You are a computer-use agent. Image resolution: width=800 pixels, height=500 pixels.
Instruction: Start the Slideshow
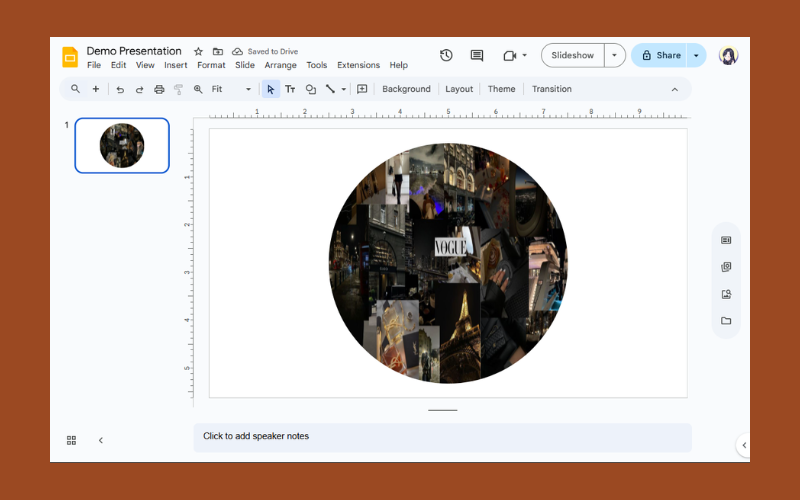tap(572, 55)
